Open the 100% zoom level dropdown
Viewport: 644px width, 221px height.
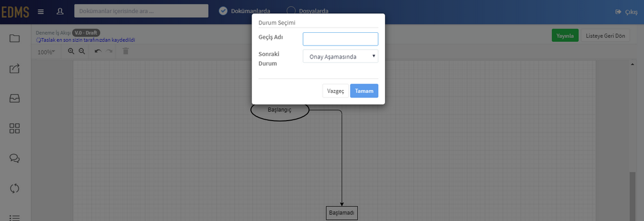coord(46,53)
